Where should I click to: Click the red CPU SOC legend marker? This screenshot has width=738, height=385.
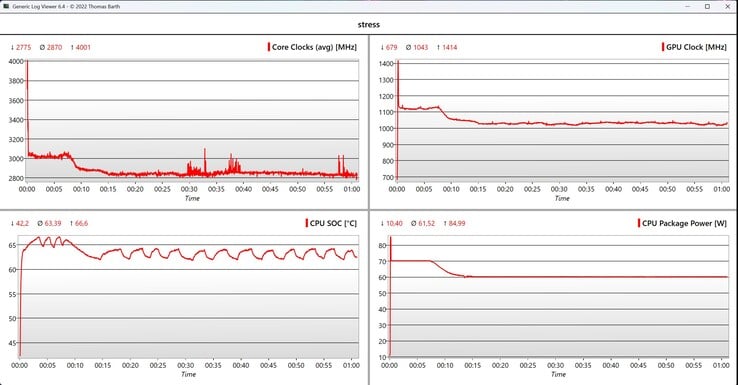(306, 223)
